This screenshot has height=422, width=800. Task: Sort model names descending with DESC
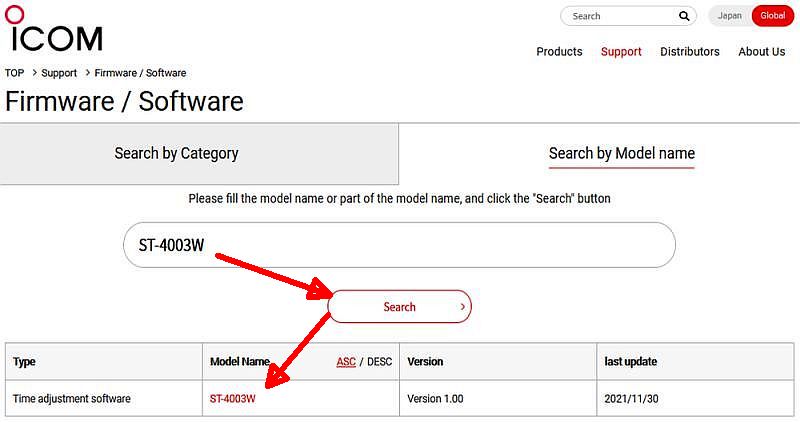380,362
